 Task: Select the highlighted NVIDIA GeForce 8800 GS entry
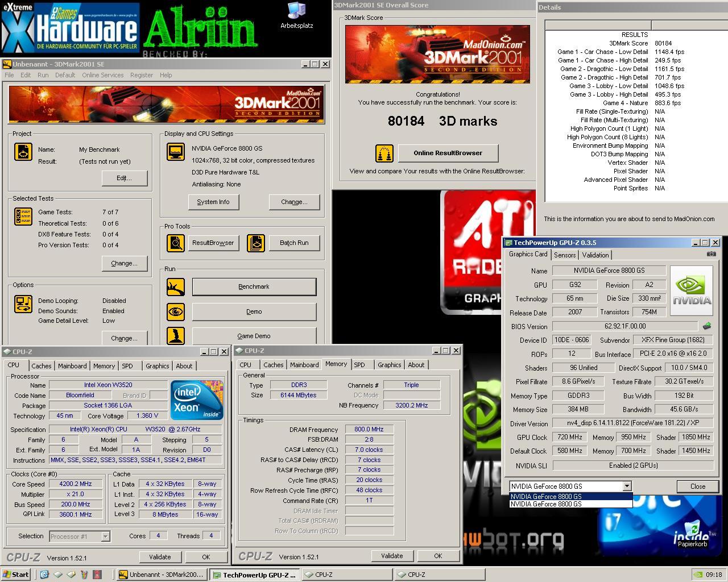[570, 497]
